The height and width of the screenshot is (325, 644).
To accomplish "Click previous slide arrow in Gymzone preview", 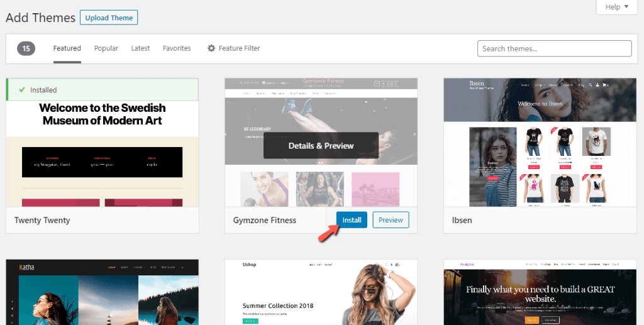I will pyautogui.click(x=226, y=134).
